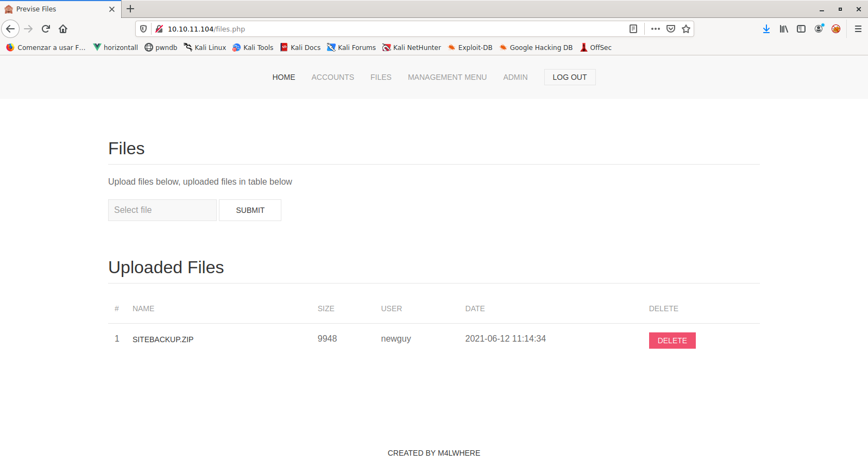
Task: Open tracking protection shield icon
Action: (143, 29)
